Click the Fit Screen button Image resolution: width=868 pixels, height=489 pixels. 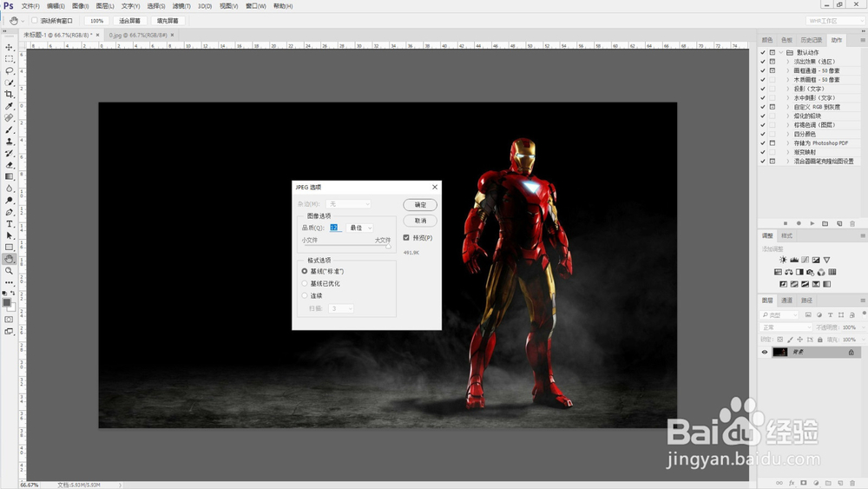click(129, 21)
